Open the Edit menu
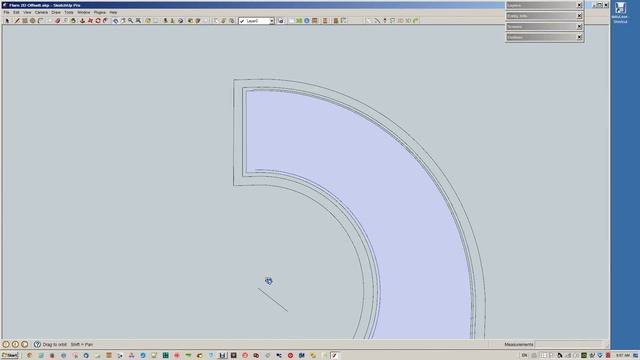The image size is (640, 360). (x=16, y=12)
